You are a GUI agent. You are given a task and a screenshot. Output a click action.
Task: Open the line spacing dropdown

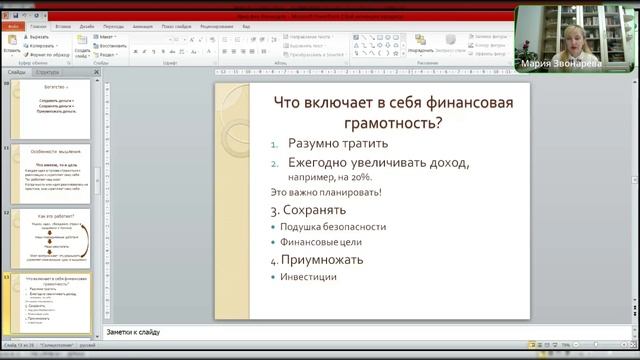coord(274,40)
